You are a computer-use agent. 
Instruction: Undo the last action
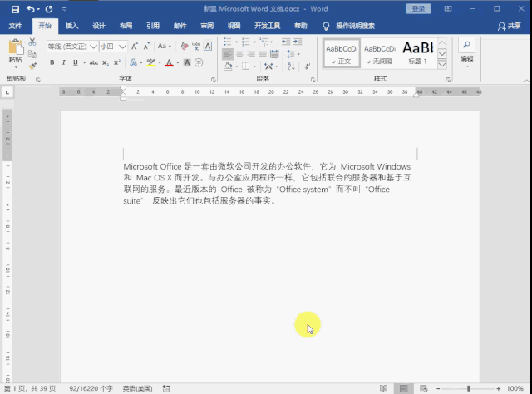(x=31, y=9)
